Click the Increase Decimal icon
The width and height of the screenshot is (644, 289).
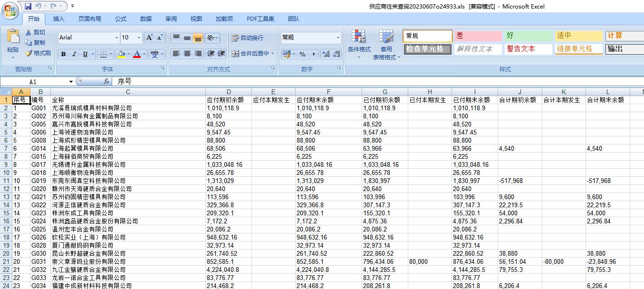tap(326, 54)
